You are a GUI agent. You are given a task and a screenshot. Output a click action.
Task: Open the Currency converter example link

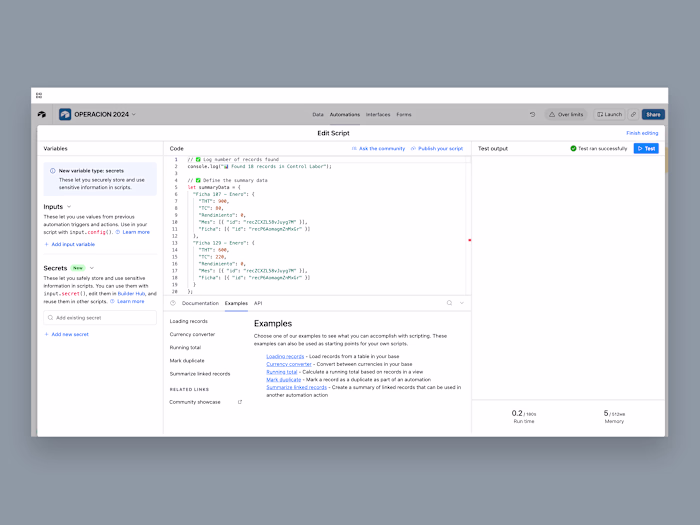click(289, 364)
